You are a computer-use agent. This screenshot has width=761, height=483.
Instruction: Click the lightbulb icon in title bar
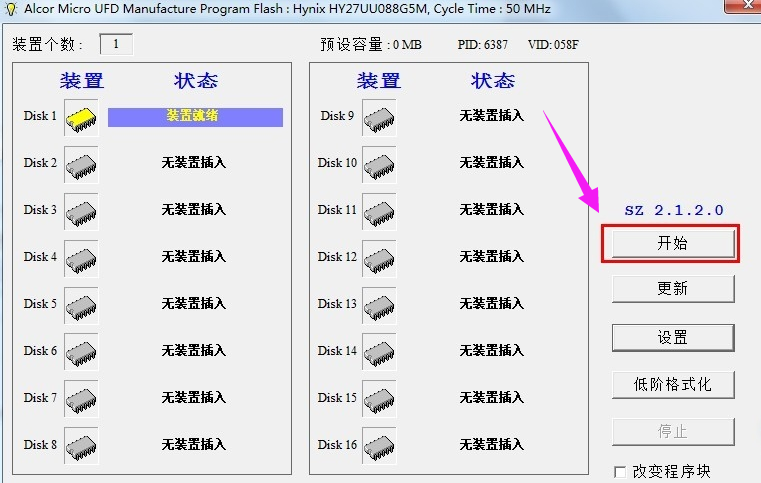(11, 8)
